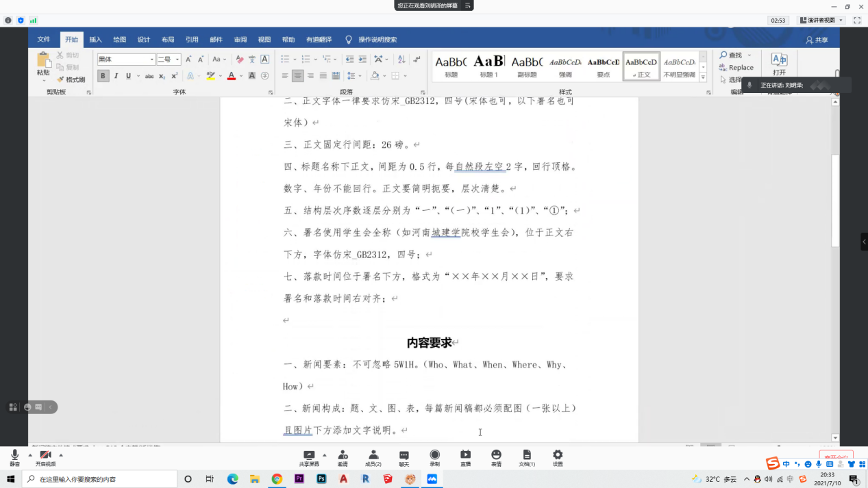Open meeting settings (设置) gear
This screenshot has width=868, height=488.
tap(558, 457)
